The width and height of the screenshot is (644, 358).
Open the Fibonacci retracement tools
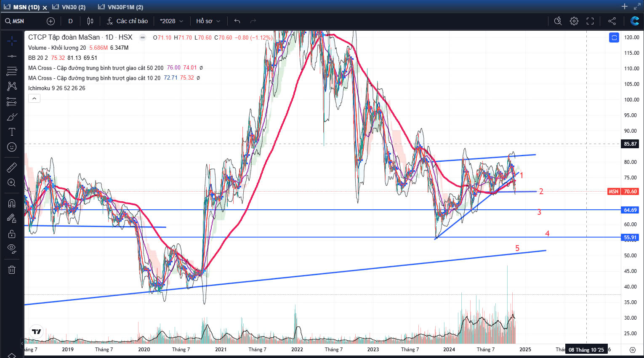tap(12, 71)
